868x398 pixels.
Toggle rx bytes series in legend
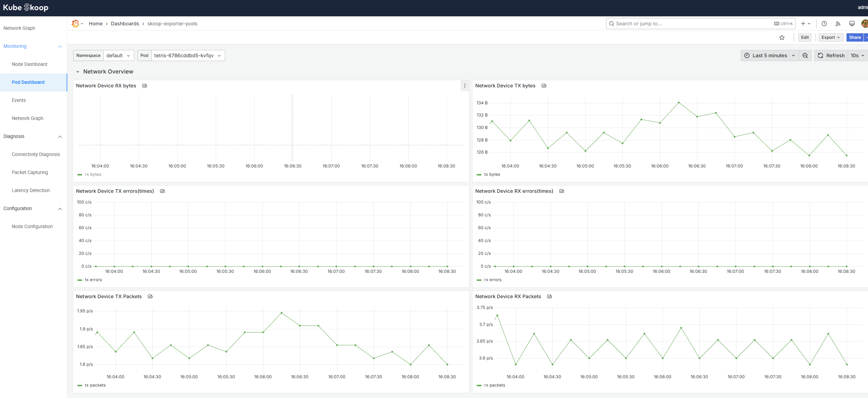[x=93, y=174]
